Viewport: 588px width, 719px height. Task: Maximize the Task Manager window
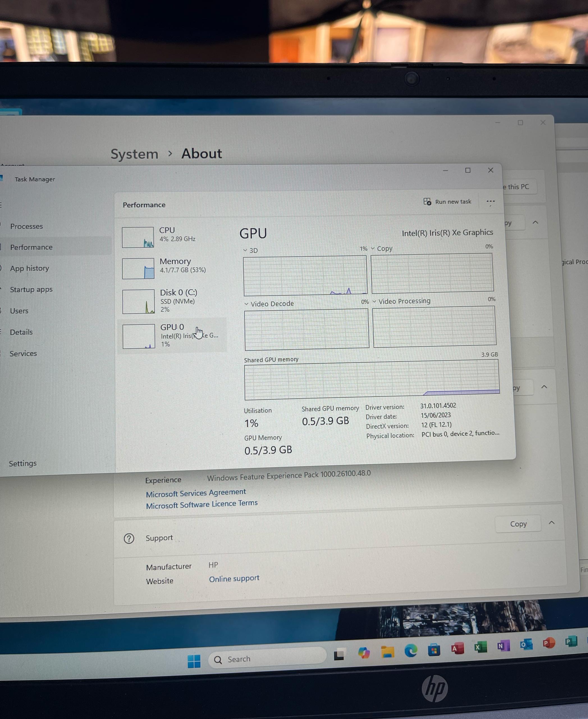468,170
